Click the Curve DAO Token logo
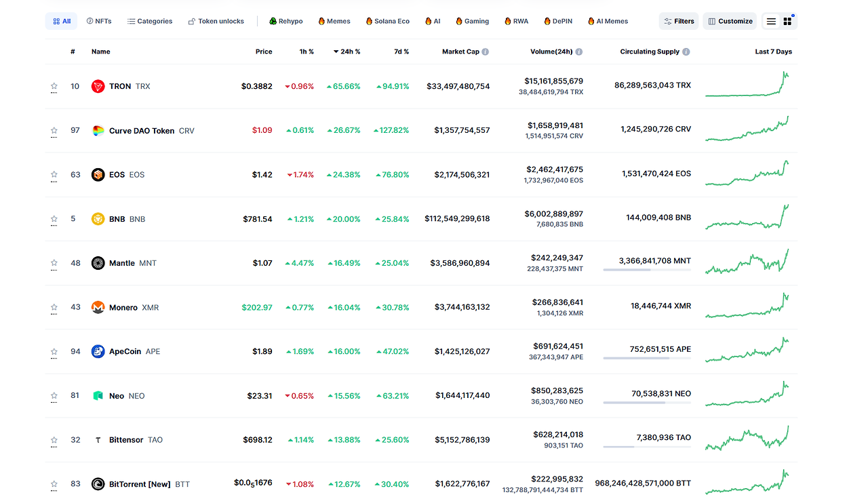Viewport: 868px width, 501px height. click(x=98, y=131)
